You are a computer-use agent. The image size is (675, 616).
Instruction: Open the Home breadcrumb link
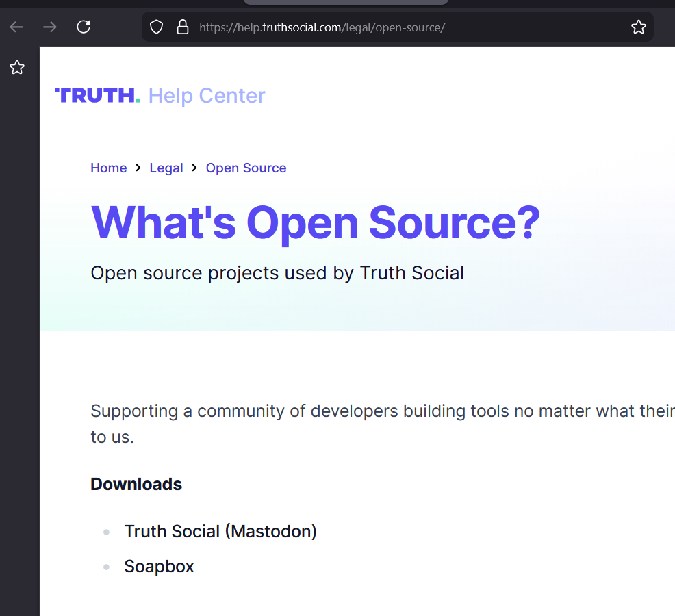(108, 168)
